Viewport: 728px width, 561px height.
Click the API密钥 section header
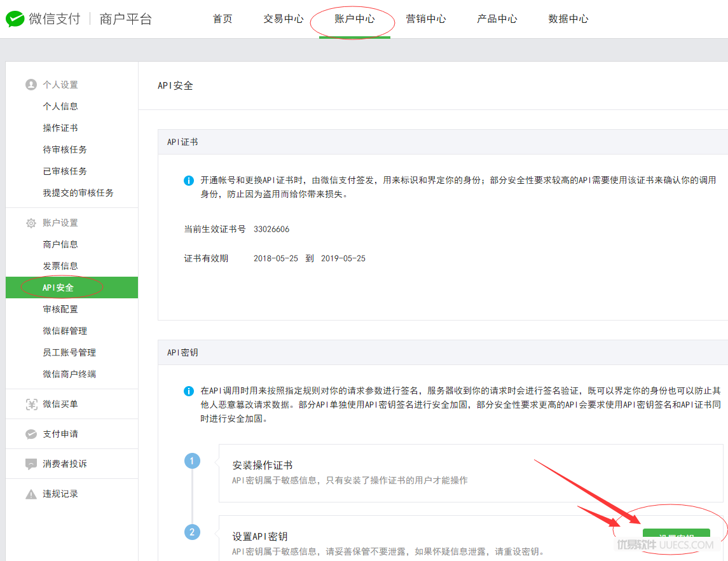[182, 352]
